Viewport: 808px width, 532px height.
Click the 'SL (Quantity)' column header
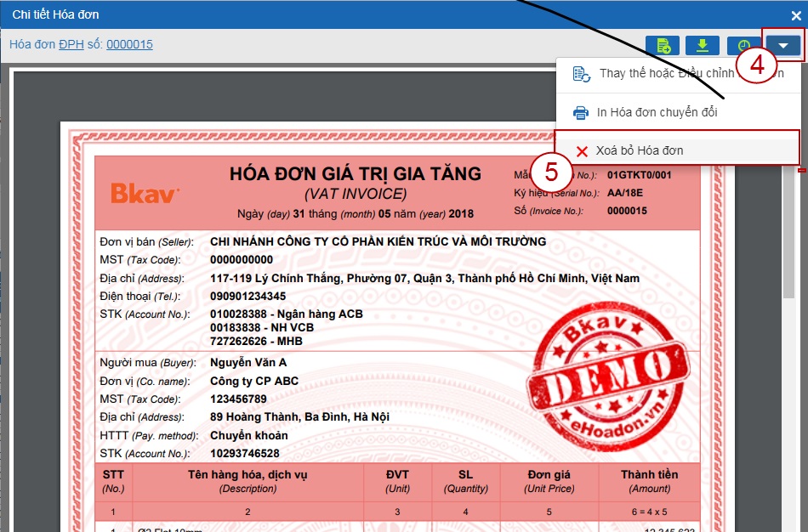point(465,481)
